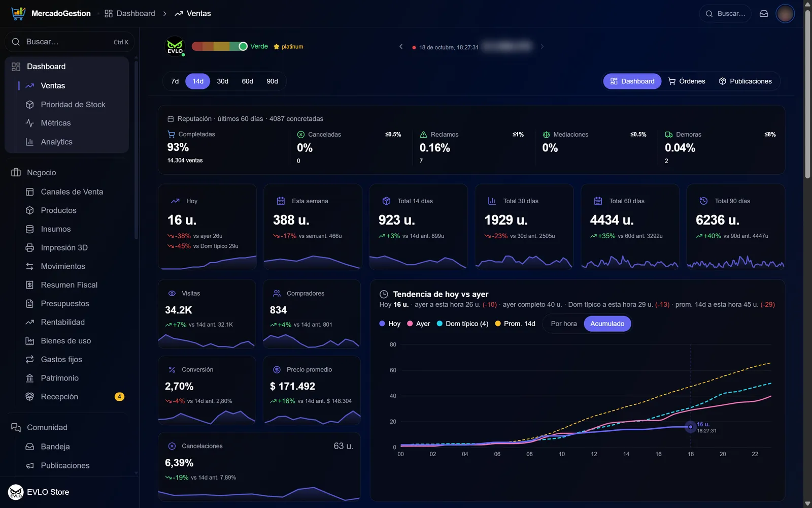Click the Compradores people icon

277,294
